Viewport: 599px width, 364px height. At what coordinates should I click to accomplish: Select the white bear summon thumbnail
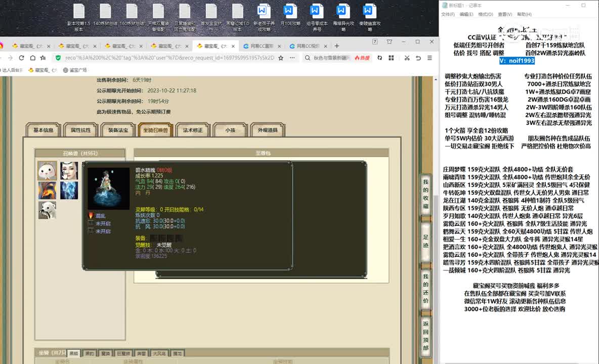click(x=48, y=210)
